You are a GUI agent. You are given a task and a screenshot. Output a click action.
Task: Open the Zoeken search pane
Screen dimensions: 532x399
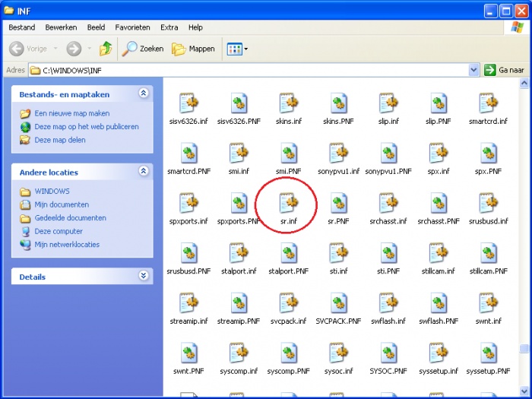click(143, 49)
